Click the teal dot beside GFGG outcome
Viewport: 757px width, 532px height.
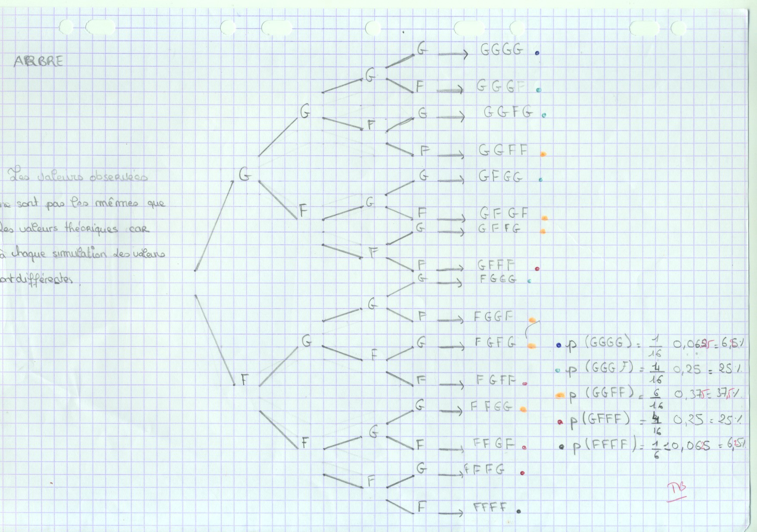[541, 180]
